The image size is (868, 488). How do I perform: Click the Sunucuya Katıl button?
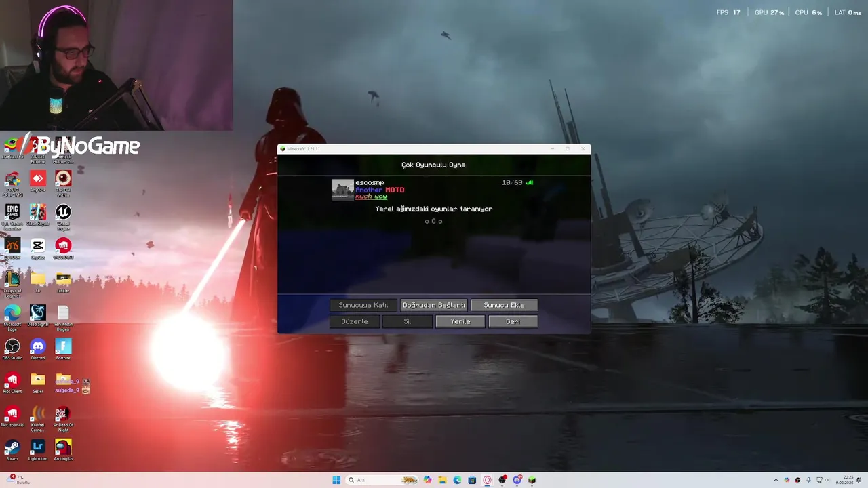(x=363, y=305)
